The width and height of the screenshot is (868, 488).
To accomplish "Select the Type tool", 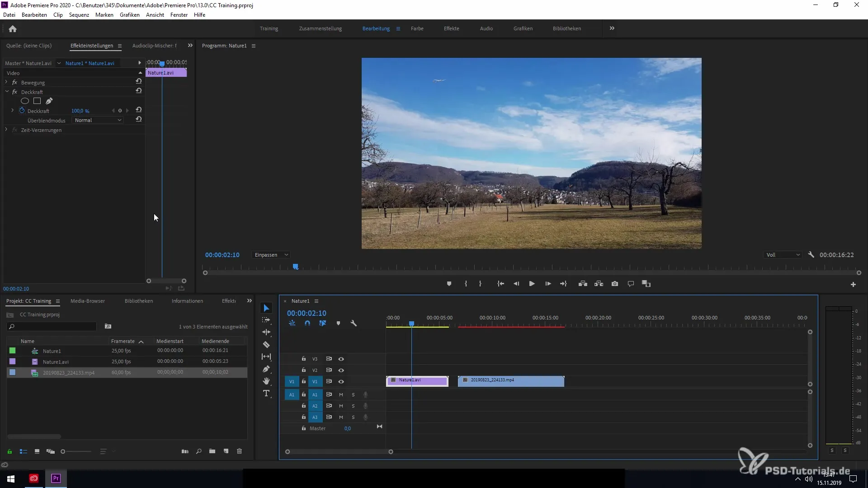I will pyautogui.click(x=266, y=394).
